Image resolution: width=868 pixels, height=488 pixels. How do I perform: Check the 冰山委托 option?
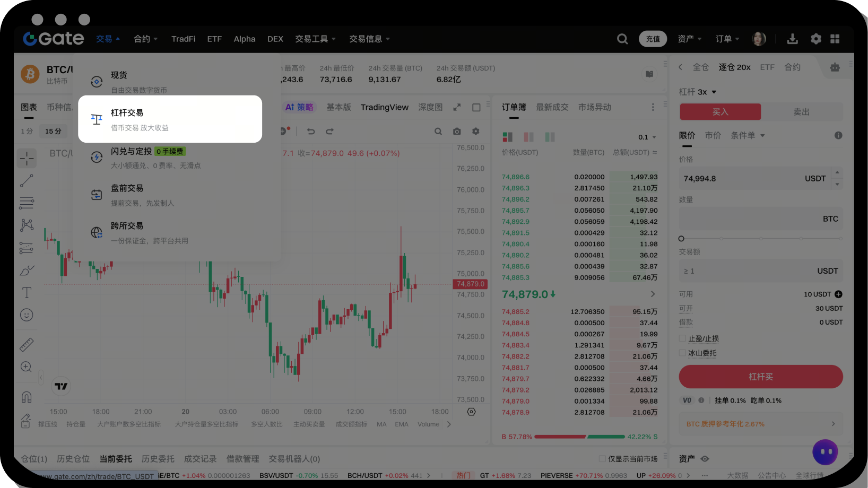[683, 353]
